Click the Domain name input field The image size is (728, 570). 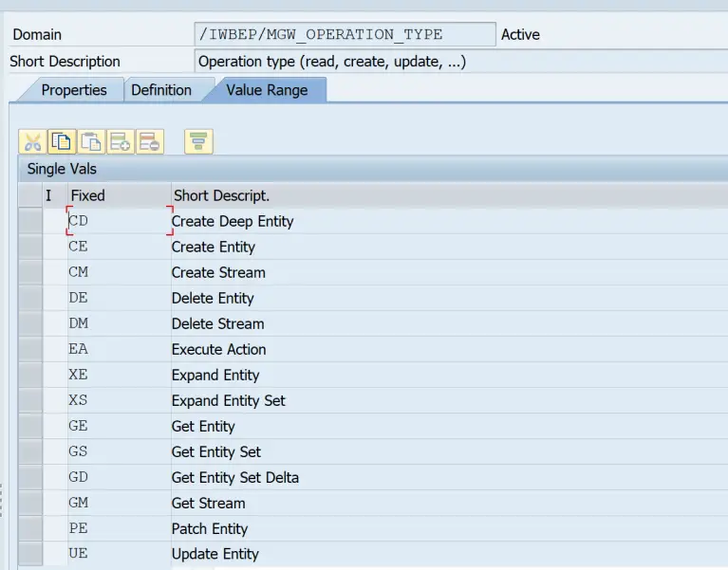[344, 34]
